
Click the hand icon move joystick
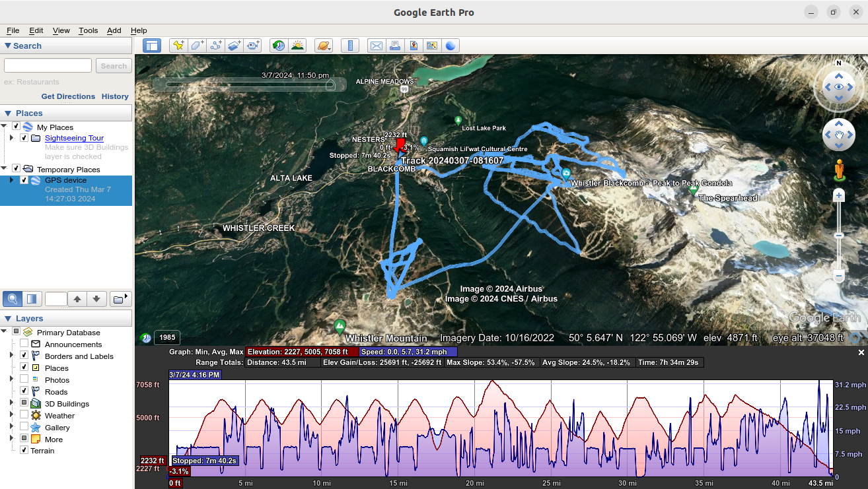[x=839, y=135]
